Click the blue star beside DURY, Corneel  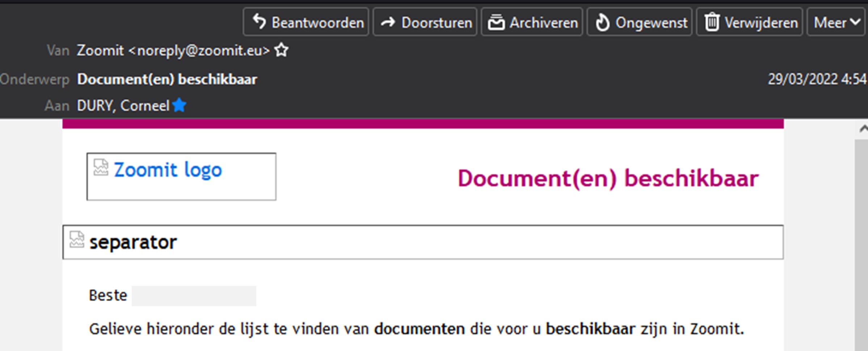(180, 105)
